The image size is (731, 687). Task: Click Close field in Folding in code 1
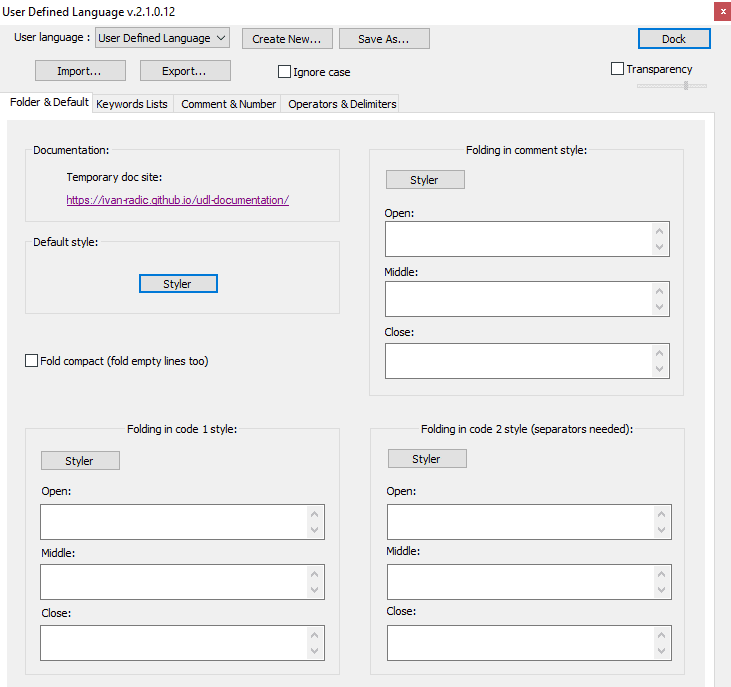tap(182, 643)
